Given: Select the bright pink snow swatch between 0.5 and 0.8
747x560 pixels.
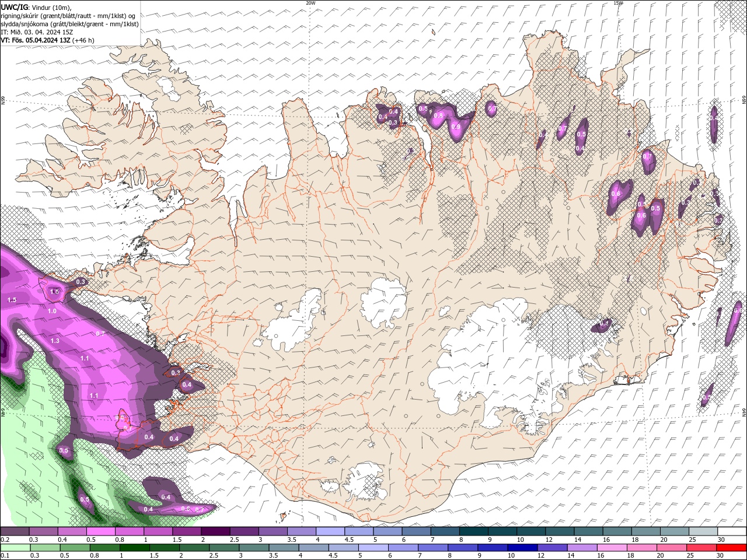Looking at the screenshot, I should tap(100, 531).
